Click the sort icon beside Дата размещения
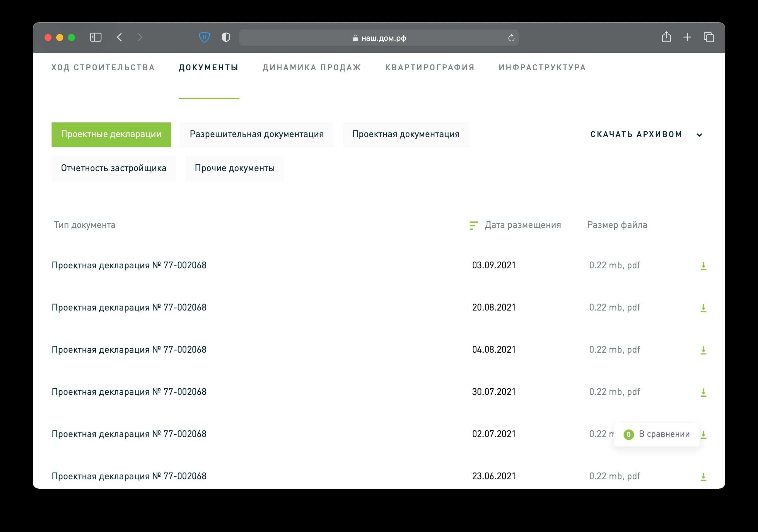The height and width of the screenshot is (532, 758). 473,226
